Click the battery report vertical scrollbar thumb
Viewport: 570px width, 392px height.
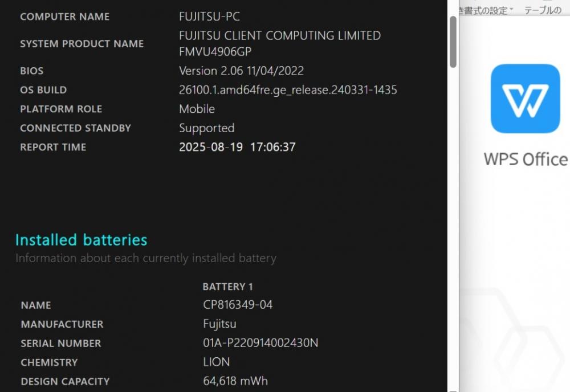pyautogui.click(x=453, y=42)
